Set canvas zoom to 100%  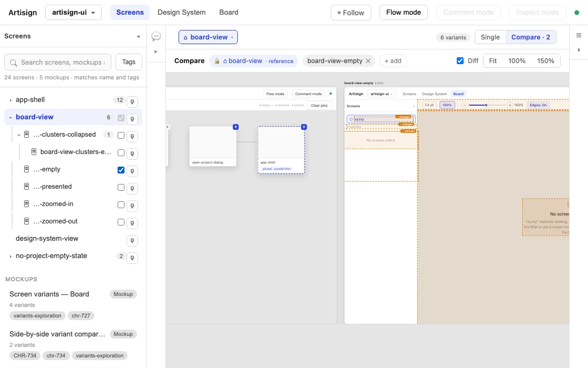517,61
